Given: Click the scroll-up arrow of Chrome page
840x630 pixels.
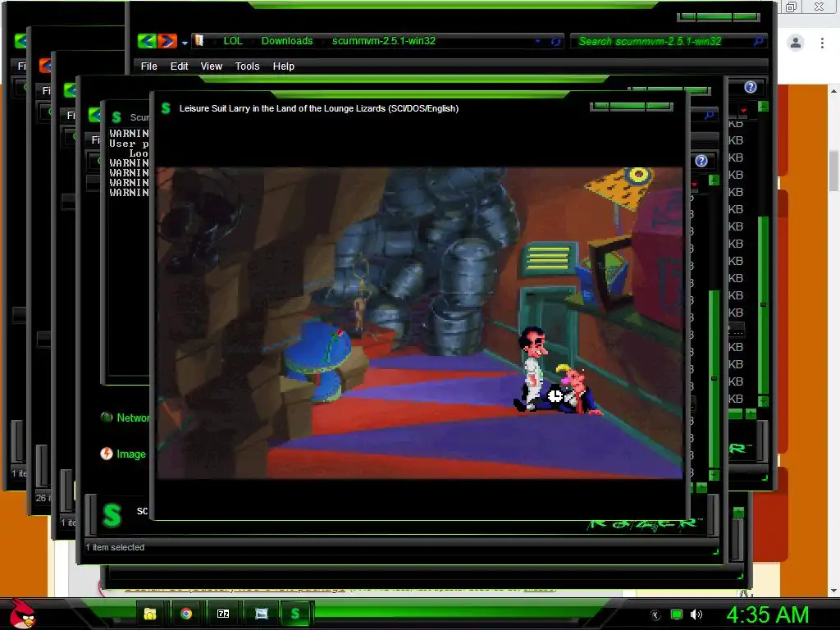Looking at the screenshot, I should pyautogui.click(x=834, y=91).
